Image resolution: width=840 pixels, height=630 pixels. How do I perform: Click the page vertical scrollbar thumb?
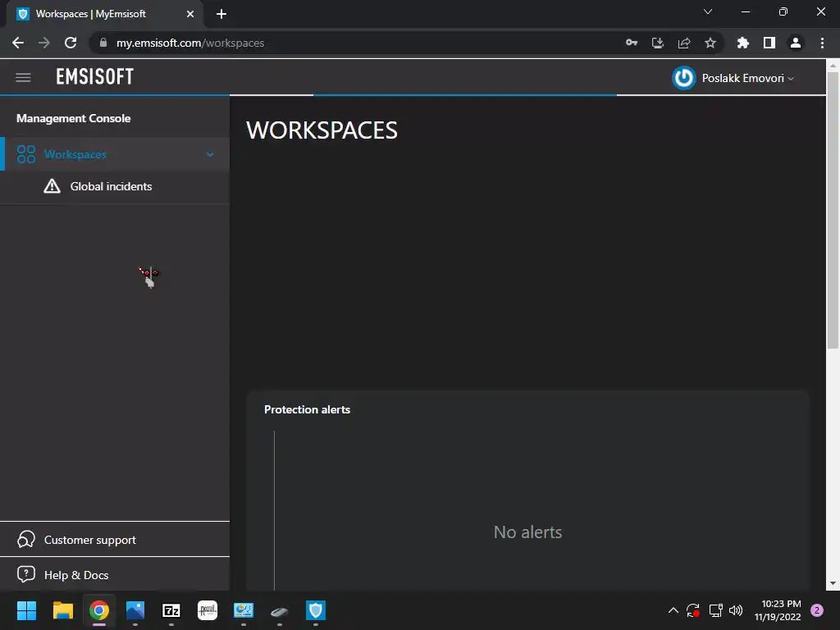(x=833, y=211)
